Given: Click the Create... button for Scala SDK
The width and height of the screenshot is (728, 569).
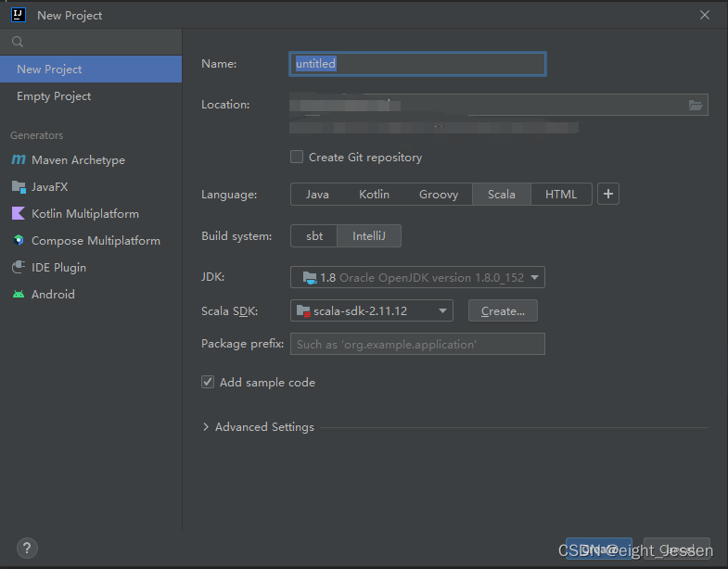Looking at the screenshot, I should 503,311.
